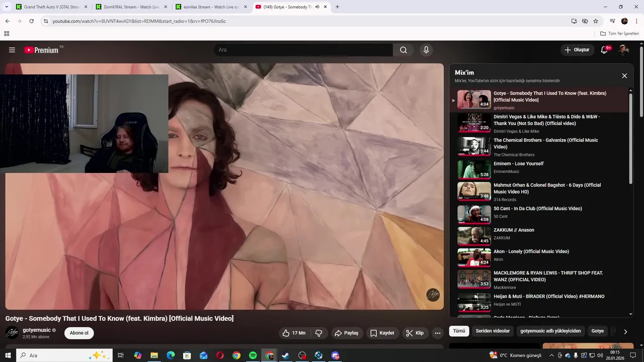Viewport: 644px width, 362px height.
Task: Create a clip with Klip button
Action: (415, 333)
